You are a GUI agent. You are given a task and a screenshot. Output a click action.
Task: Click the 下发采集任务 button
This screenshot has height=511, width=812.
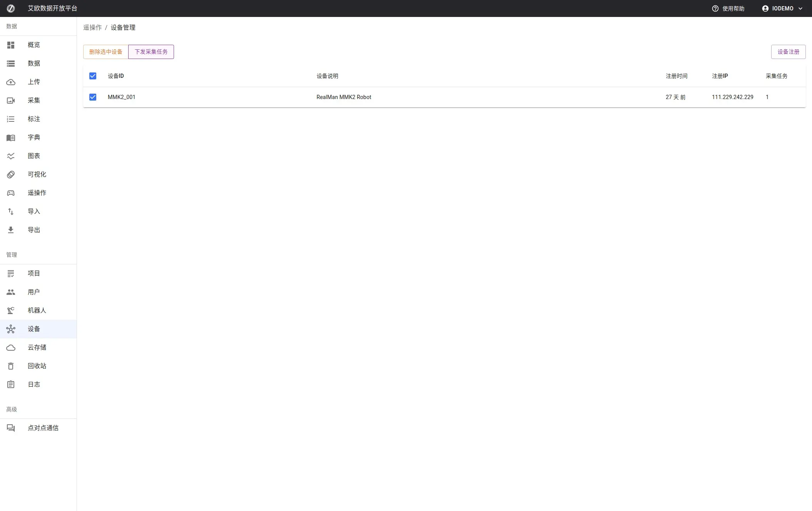[151, 52]
